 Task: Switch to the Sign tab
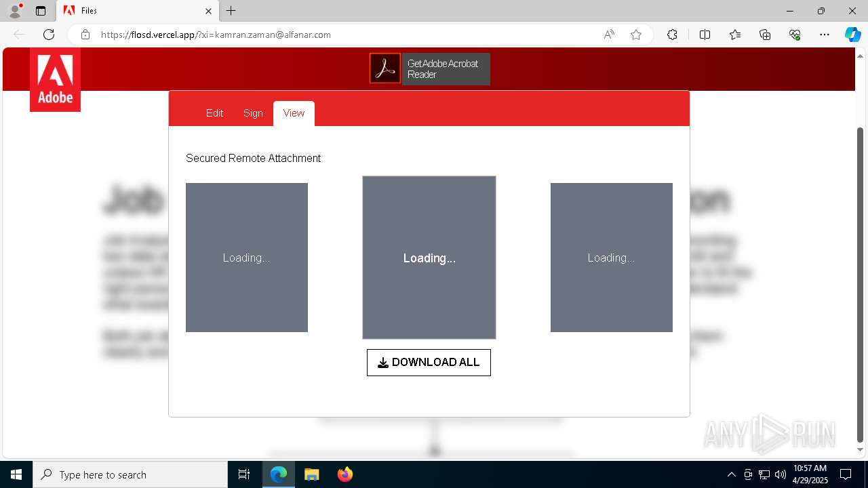pyautogui.click(x=253, y=113)
